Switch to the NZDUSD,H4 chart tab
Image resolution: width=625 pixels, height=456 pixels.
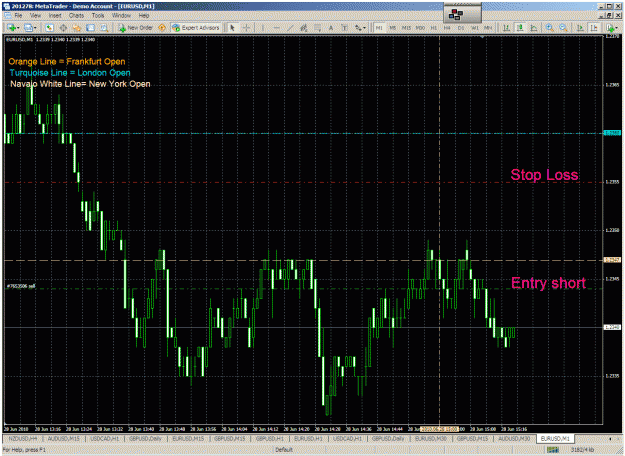point(23,438)
